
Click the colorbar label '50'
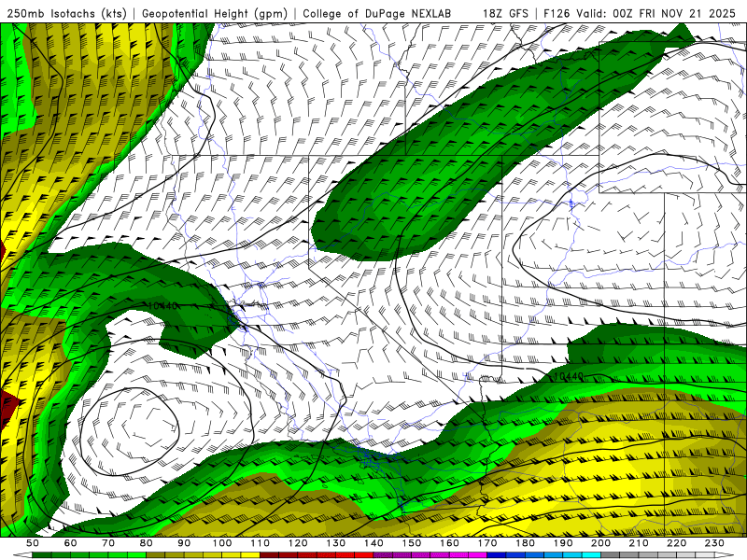(33, 543)
